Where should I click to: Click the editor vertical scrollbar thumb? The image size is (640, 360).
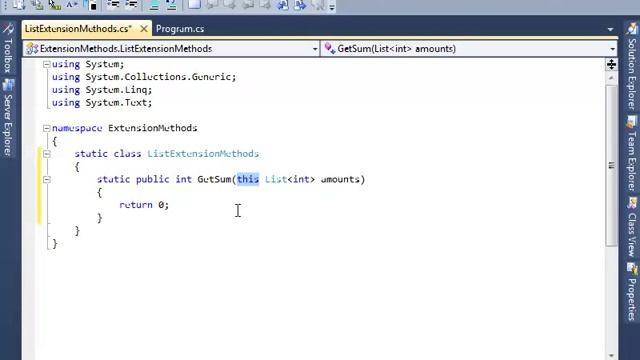pyautogui.click(x=611, y=165)
